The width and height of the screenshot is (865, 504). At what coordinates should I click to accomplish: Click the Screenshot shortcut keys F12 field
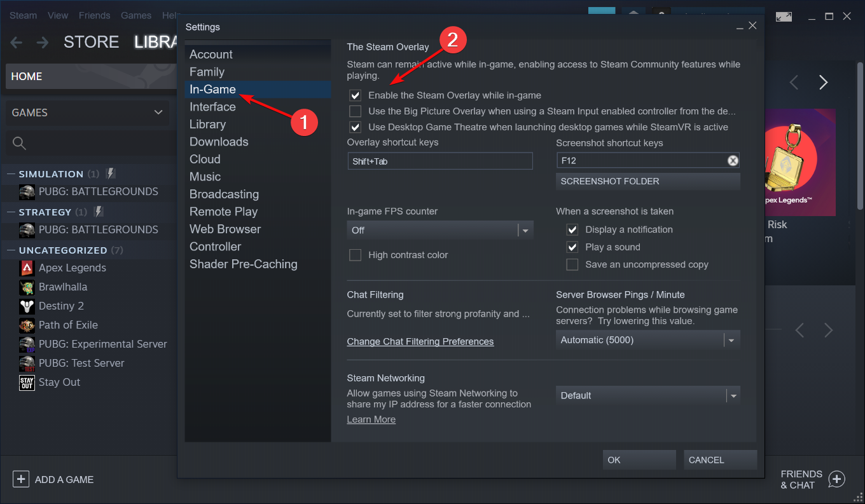click(648, 161)
